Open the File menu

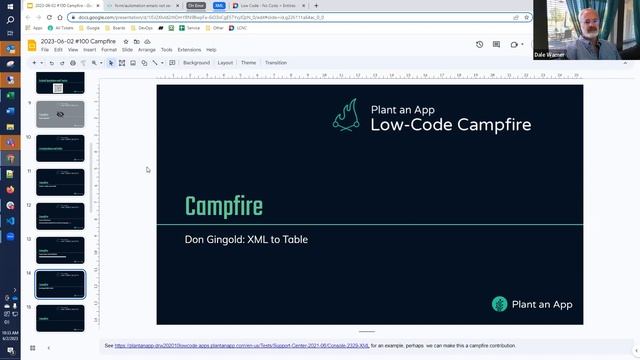[x=45, y=50]
